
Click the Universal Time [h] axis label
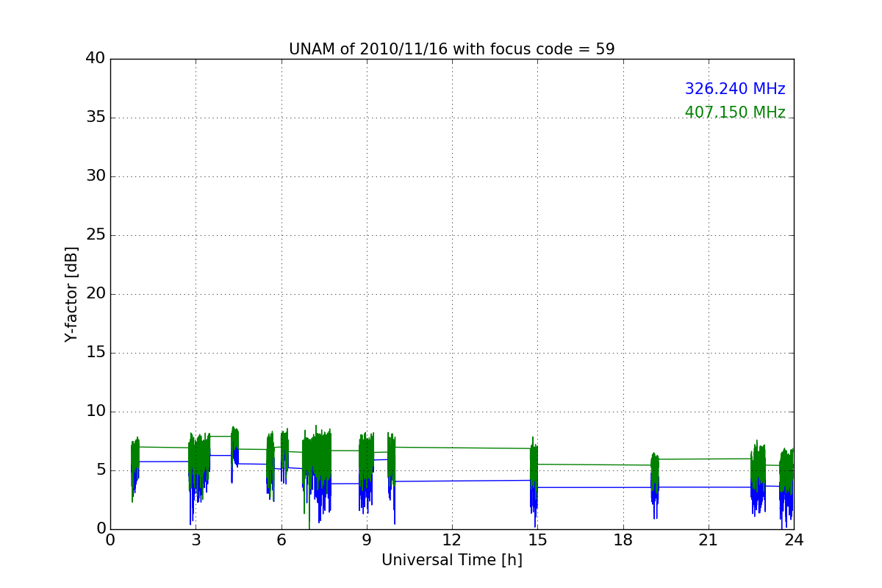(x=451, y=560)
